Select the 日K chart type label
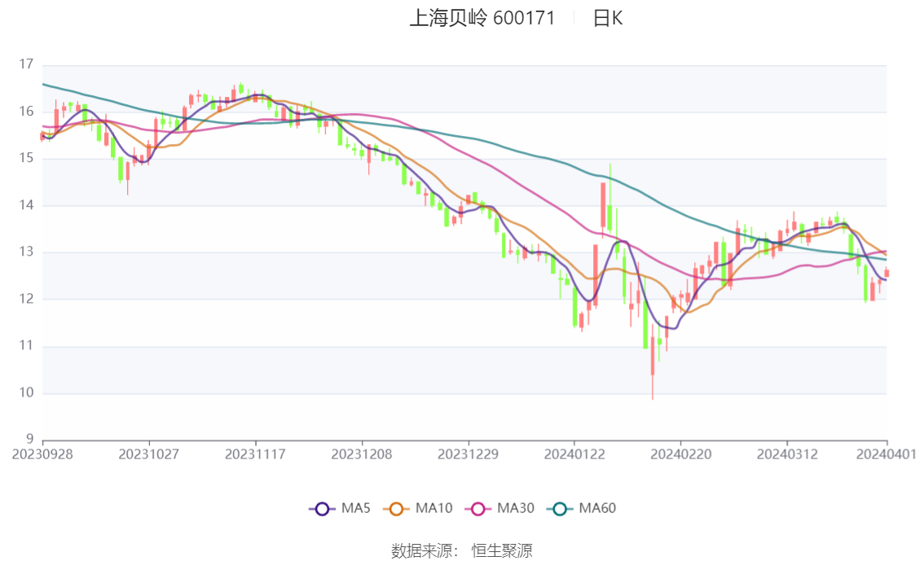924x561 pixels. (x=607, y=18)
